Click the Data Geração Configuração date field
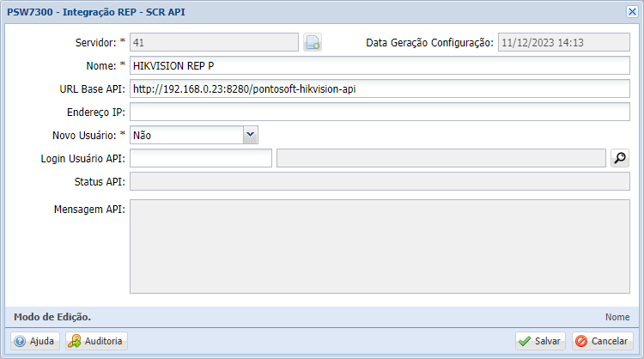 click(x=564, y=42)
